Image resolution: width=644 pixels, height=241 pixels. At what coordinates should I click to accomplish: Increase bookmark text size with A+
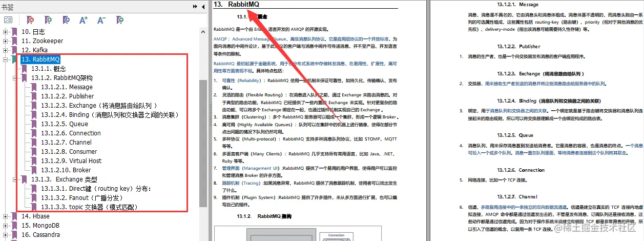click(84, 20)
